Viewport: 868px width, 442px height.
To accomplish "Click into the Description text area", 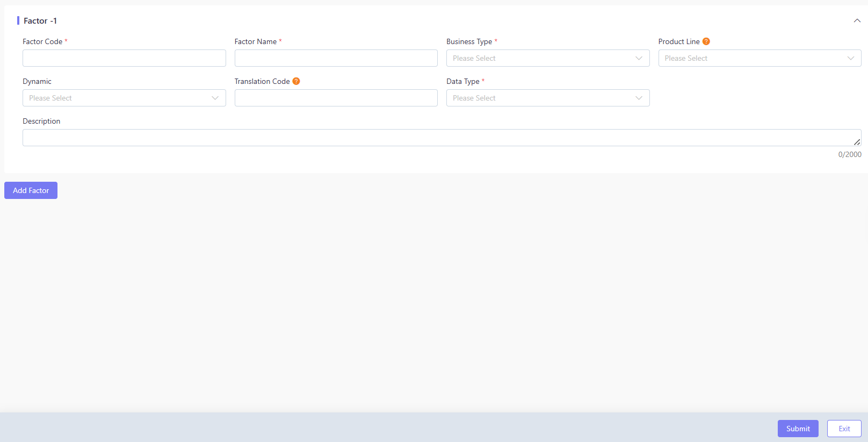I will (x=442, y=138).
